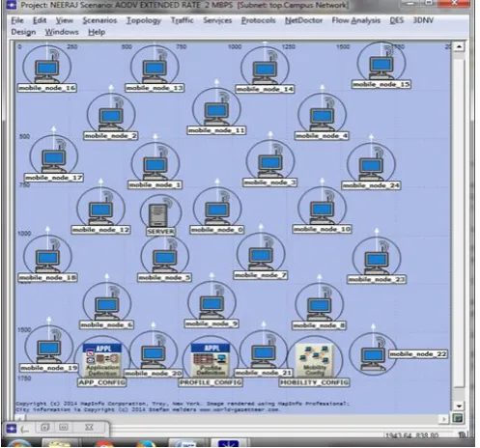Click the horizontal scrollbar right arrow
Screen dimensions: 480x448
click(444, 419)
